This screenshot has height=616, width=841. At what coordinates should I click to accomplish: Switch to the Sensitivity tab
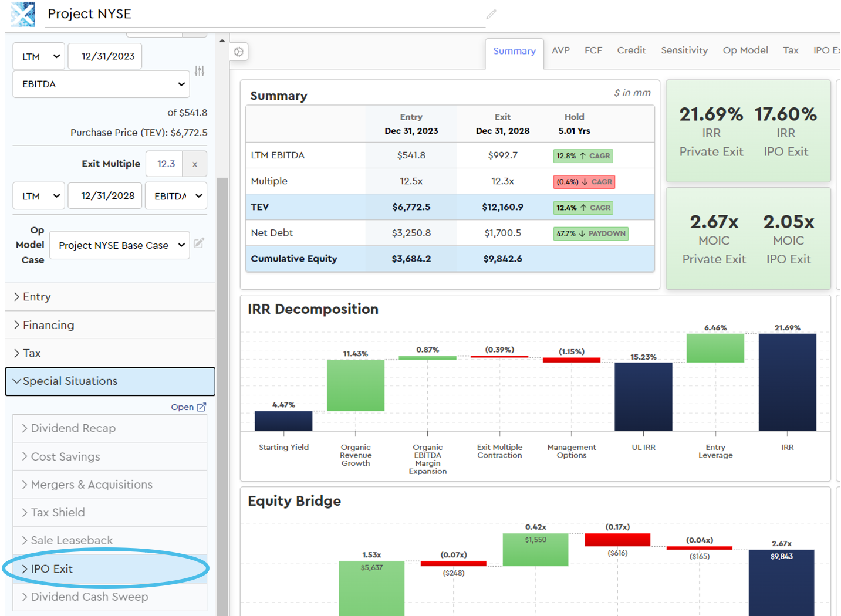(x=684, y=50)
